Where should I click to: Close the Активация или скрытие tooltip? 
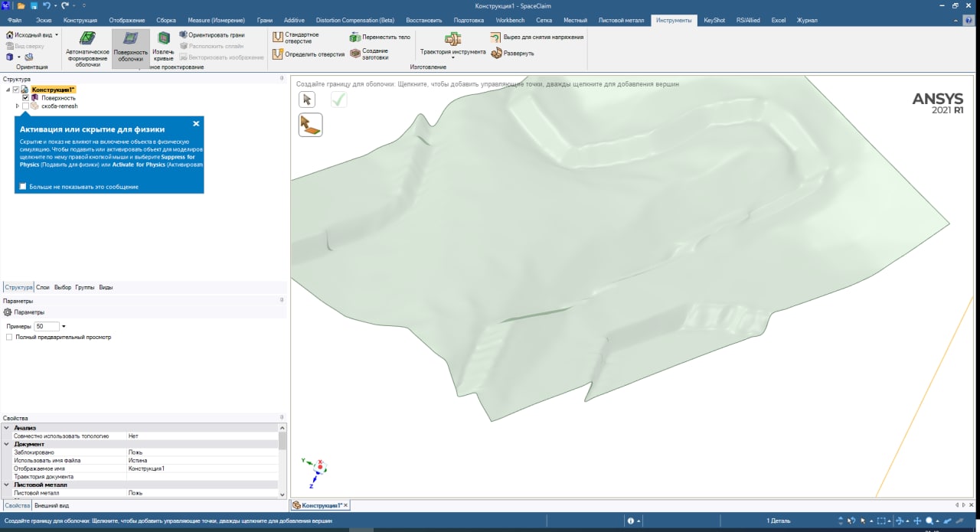point(196,123)
